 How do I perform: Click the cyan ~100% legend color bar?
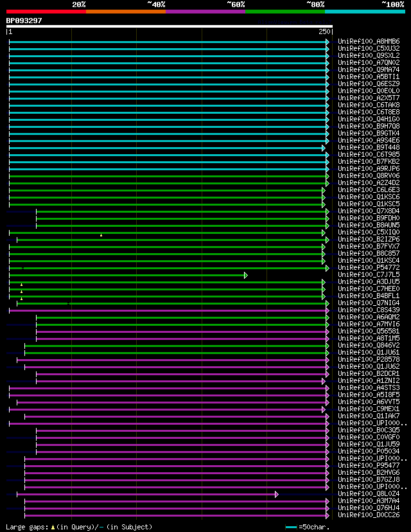coord(365,12)
